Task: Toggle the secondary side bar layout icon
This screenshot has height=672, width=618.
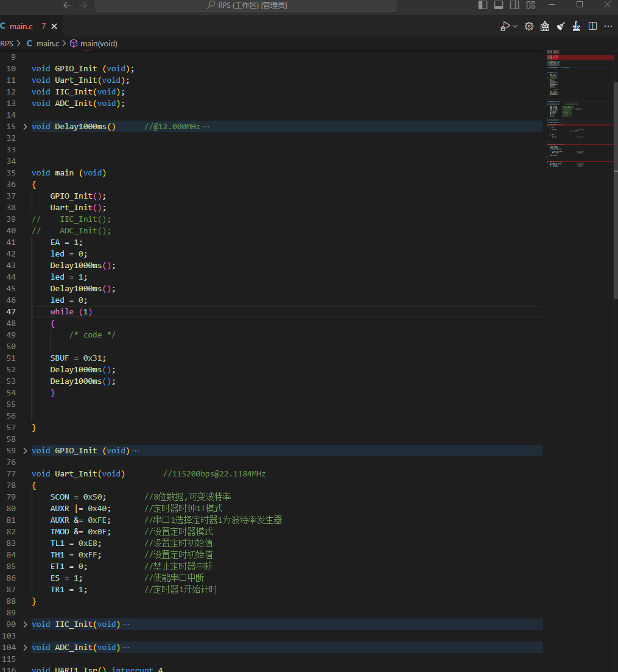Action: (514, 5)
